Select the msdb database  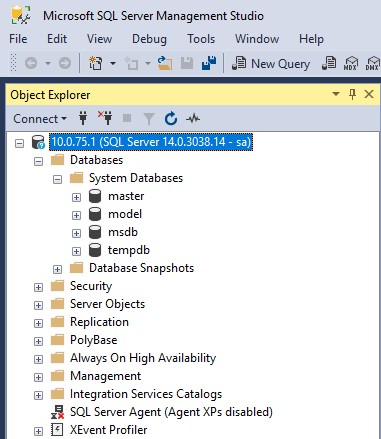click(x=123, y=232)
